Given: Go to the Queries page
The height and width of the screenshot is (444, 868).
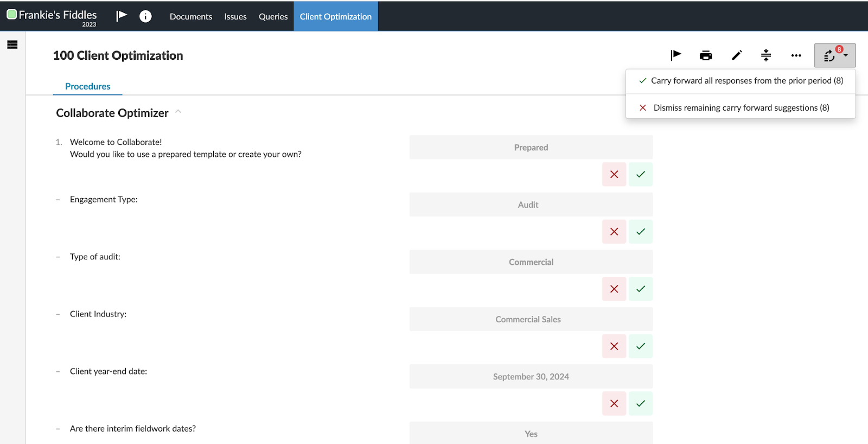Looking at the screenshot, I should coord(273,16).
